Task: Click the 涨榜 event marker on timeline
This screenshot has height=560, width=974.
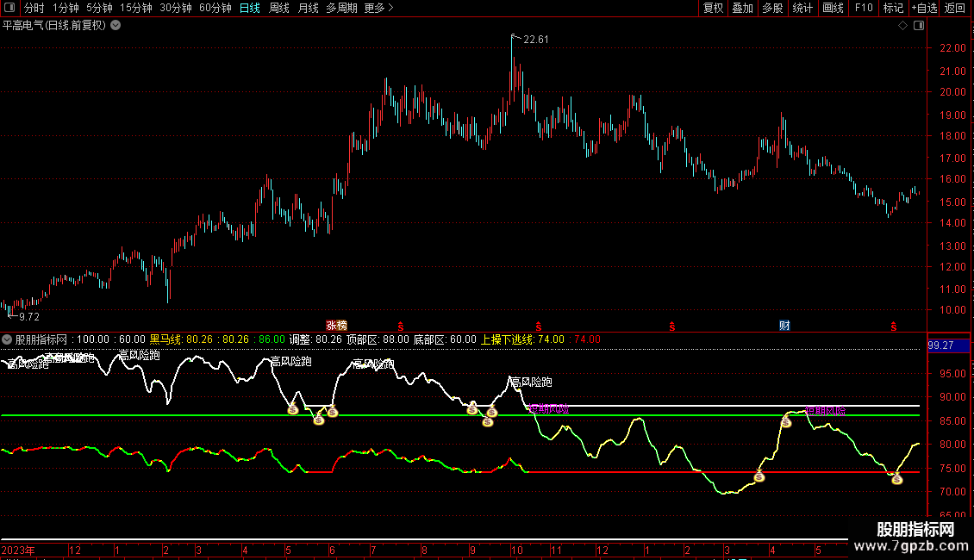Action: 336,326
